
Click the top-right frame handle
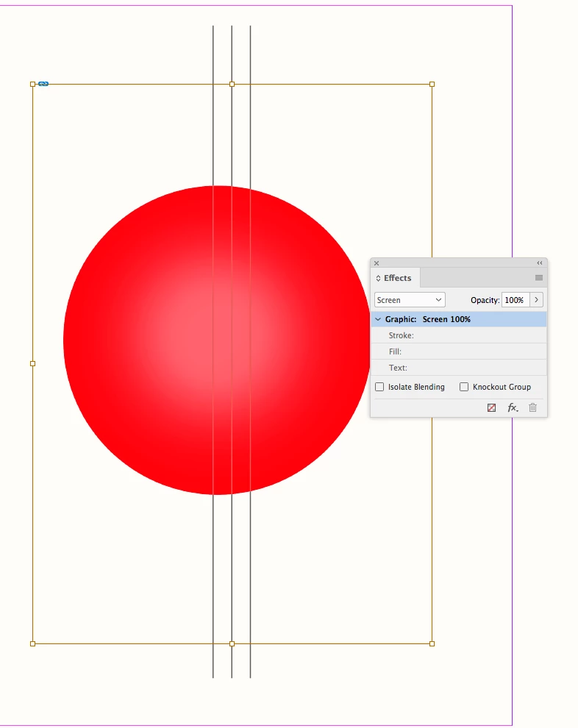432,84
